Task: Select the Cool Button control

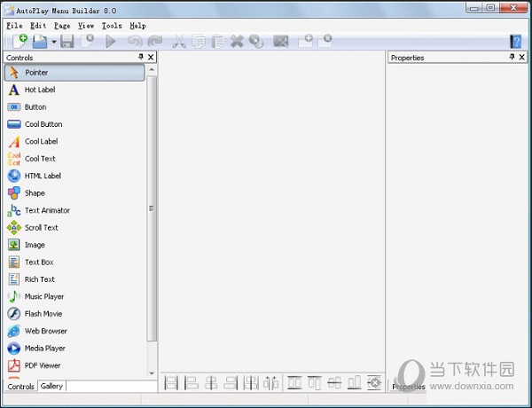Action: 74,124
